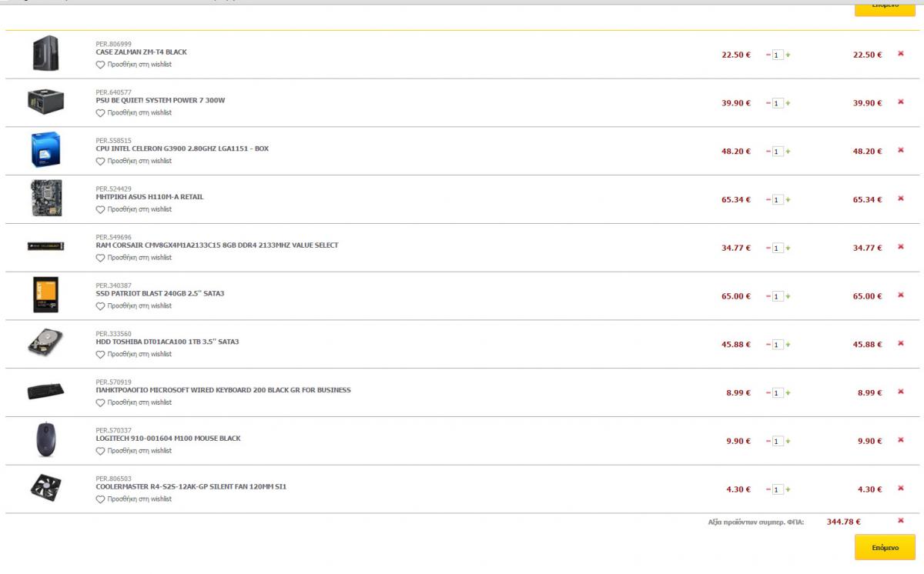The image size is (924, 574).
Task: Open the Corsair RAM stick thumbnail
Action: coord(45,246)
